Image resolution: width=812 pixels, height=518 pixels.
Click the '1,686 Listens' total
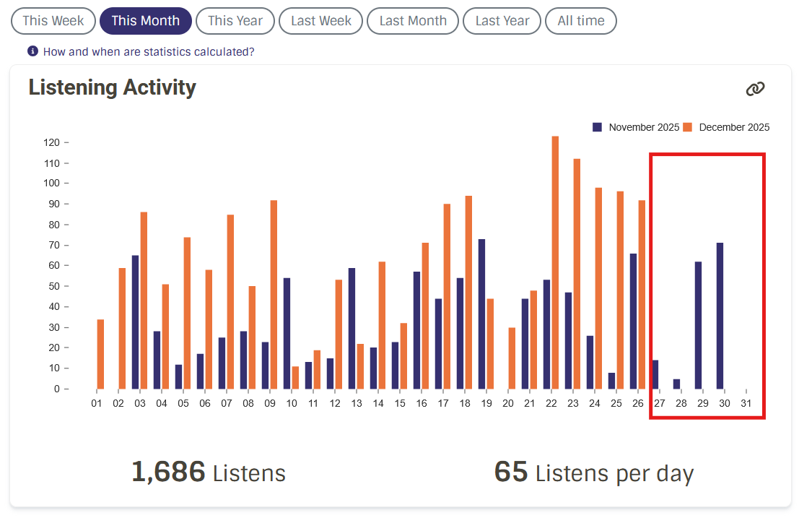tap(209, 472)
